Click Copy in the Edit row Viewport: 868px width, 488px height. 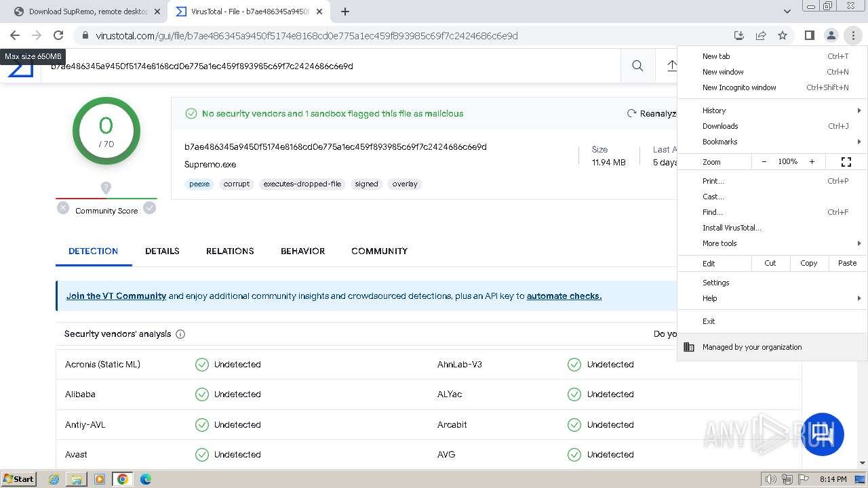(x=809, y=263)
